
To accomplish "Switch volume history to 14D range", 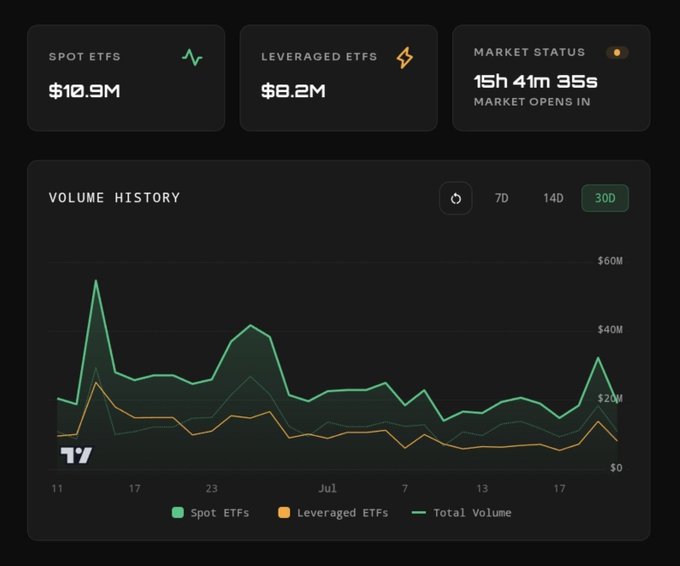I will click(x=553, y=198).
